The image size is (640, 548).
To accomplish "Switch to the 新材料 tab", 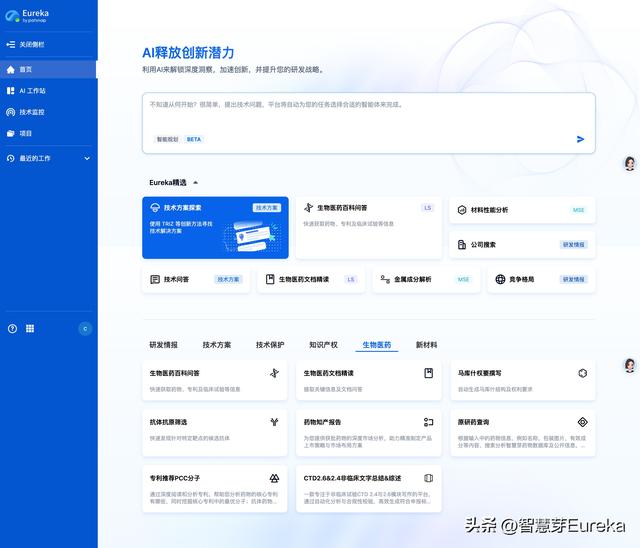I will coord(426,345).
